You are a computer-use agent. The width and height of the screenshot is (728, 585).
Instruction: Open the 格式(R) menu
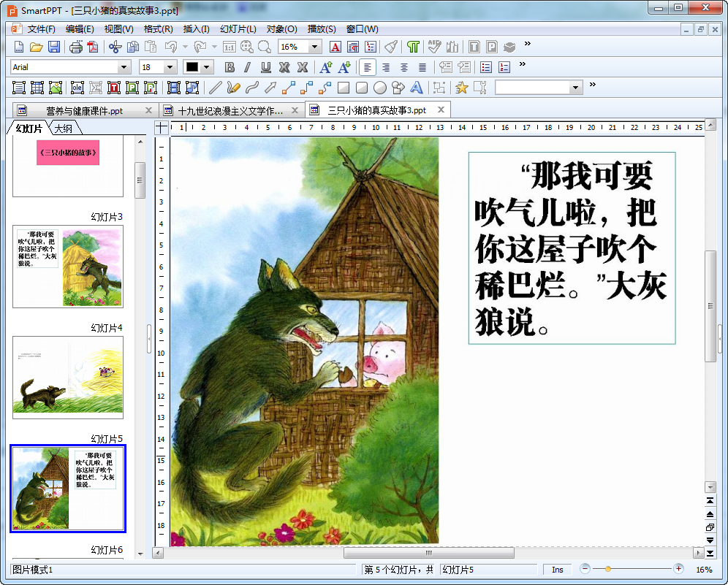[x=159, y=29]
